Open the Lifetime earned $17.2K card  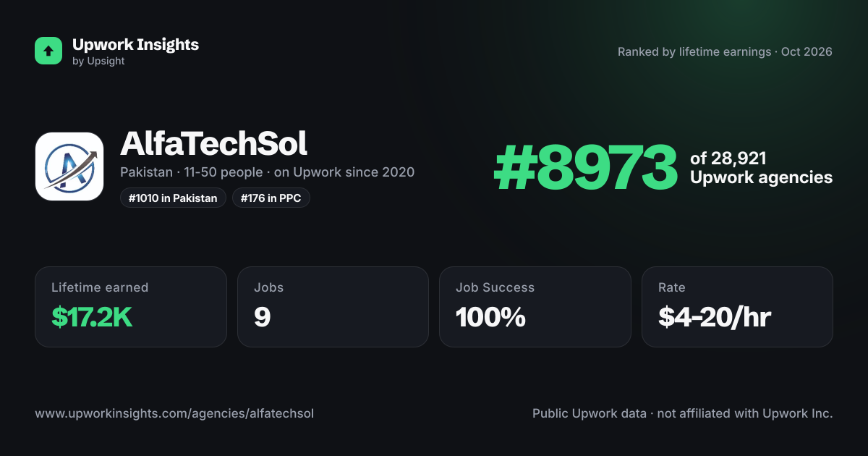click(131, 307)
